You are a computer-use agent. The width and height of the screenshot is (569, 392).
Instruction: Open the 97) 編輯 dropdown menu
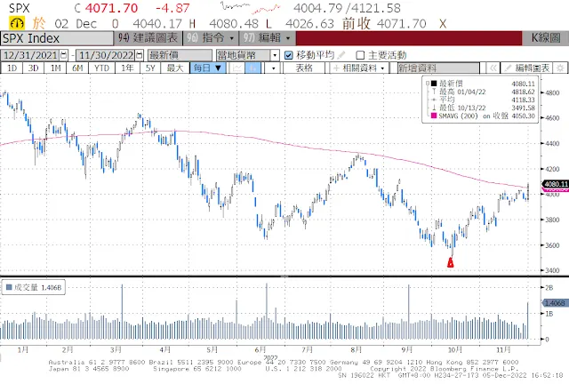click(x=267, y=37)
